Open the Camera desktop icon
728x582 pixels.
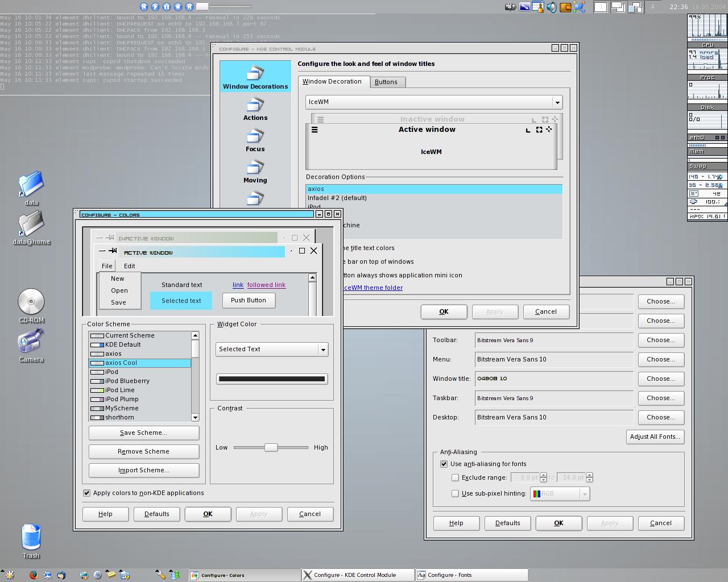(x=31, y=346)
